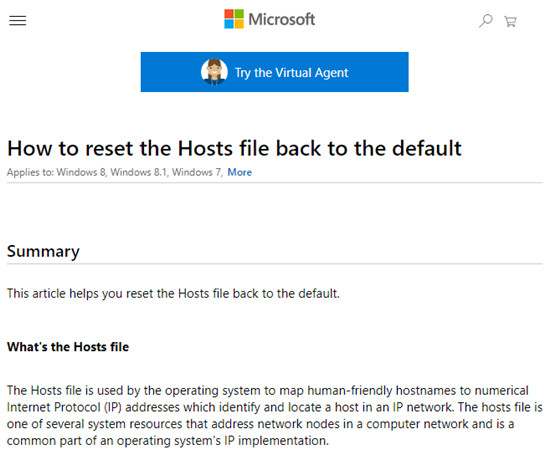Viewport: 550px width, 454px height.
Task: Expand the More applies-to link
Action: (x=240, y=172)
